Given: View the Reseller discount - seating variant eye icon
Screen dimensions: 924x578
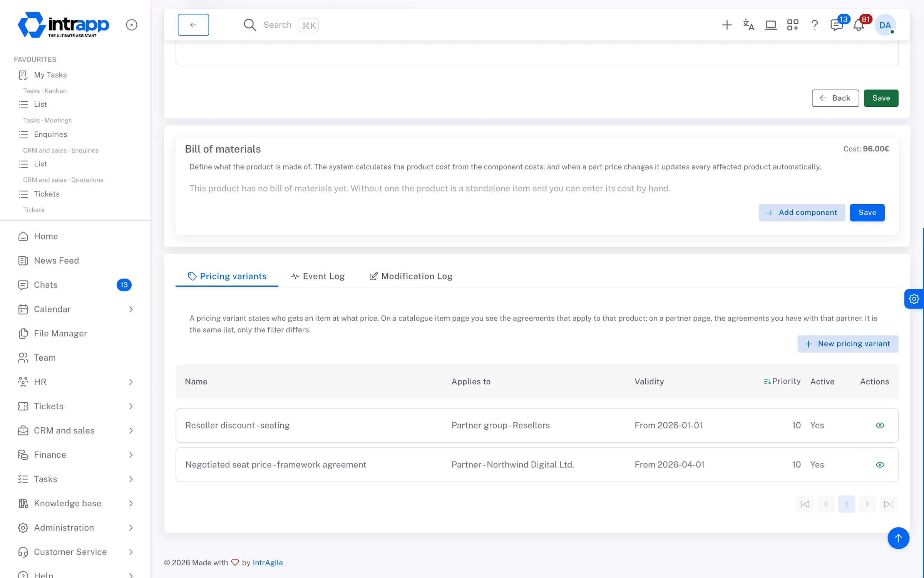Looking at the screenshot, I should pyautogui.click(x=880, y=425).
